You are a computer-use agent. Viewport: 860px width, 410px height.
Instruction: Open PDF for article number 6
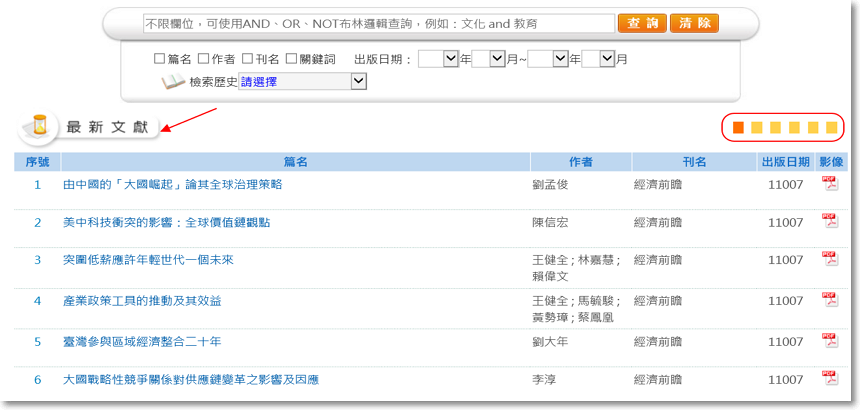click(829, 378)
